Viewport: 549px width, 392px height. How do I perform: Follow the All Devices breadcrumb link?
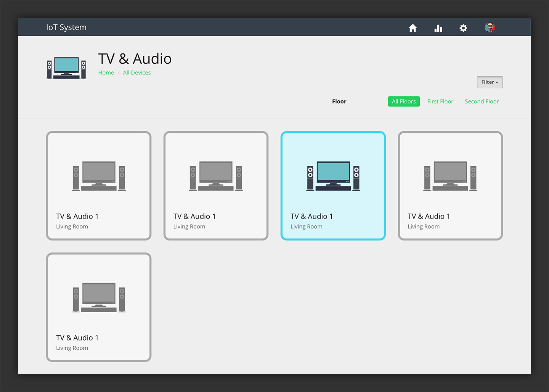coord(137,72)
